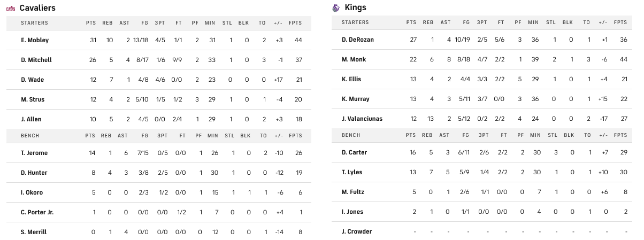Open K. Murray's profile link
The height and width of the screenshot is (240, 644).
click(x=355, y=99)
